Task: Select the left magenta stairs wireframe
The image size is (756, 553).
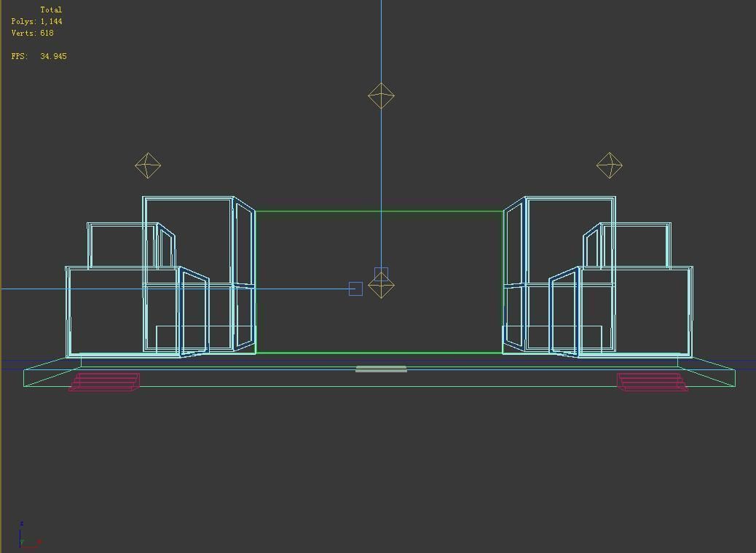Action: pos(104,382)
